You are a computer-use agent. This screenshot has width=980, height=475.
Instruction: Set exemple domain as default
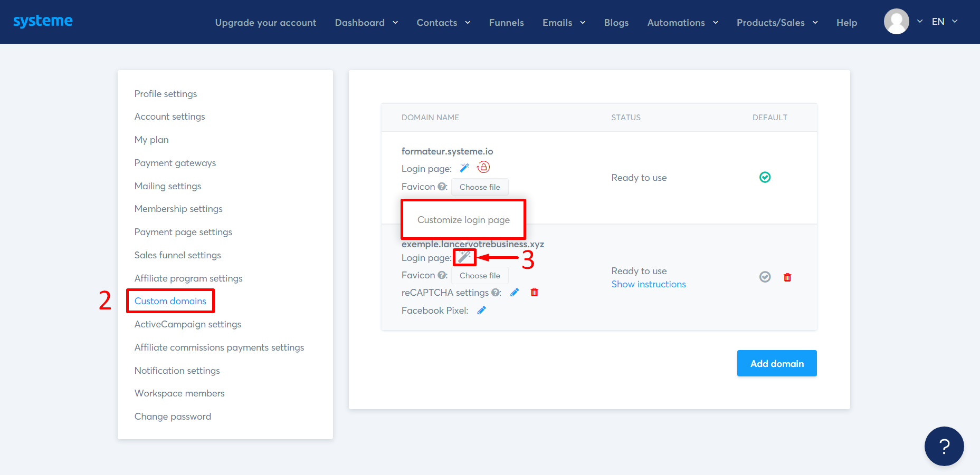(x=765, y=276)
